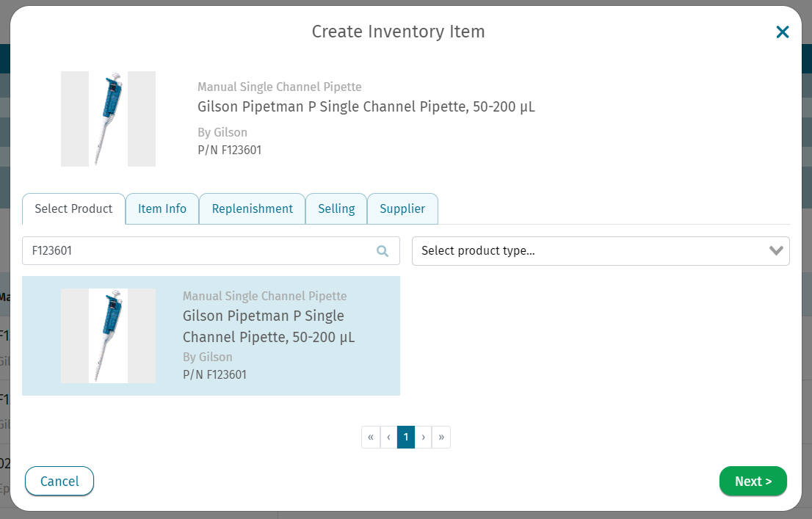
Task: Switch to the Selling tab
Action: tap(336, 208)
